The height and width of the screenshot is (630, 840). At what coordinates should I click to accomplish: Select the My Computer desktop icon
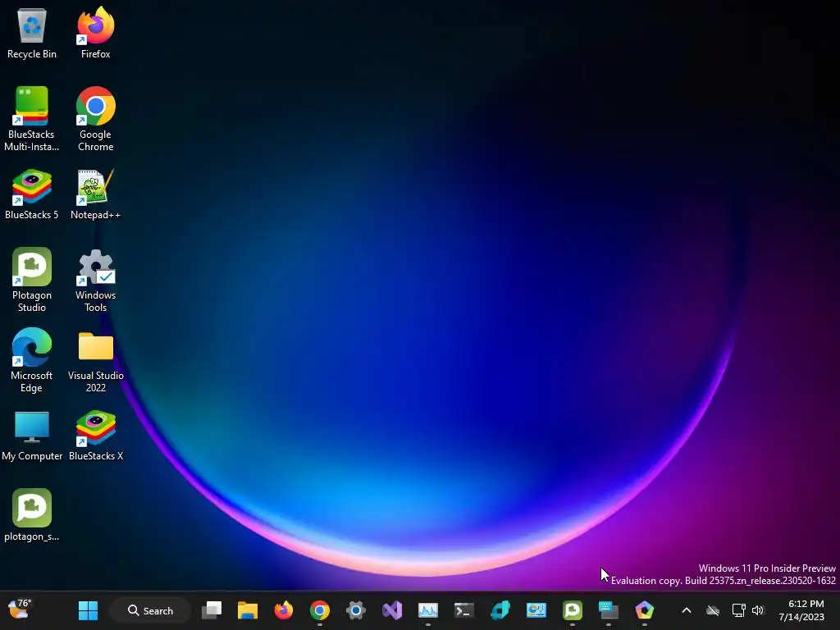click(32, 435)
